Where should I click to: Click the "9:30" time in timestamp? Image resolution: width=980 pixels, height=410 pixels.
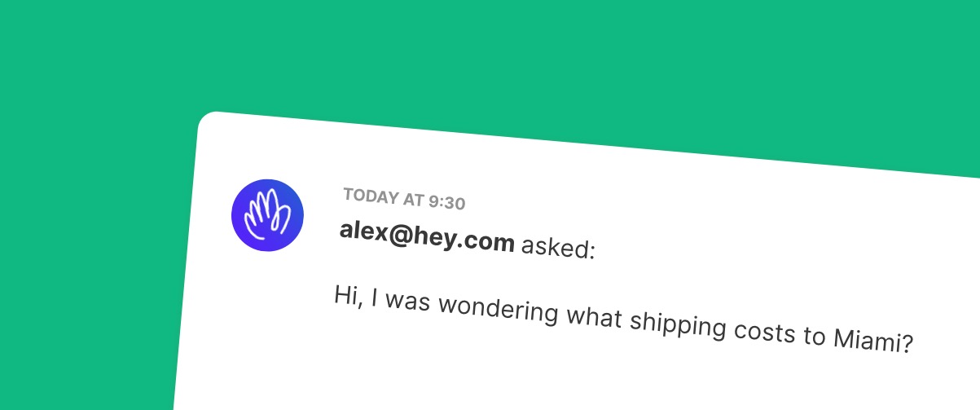coord(447,201)
